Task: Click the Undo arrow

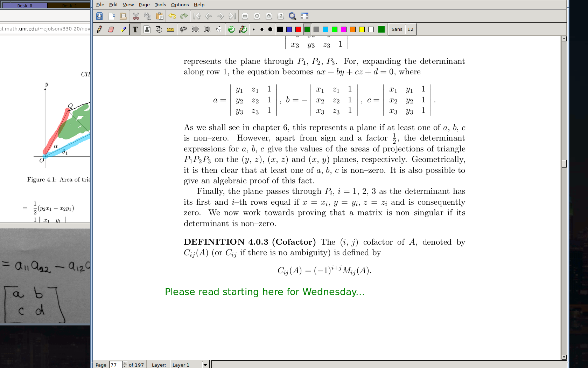Action: coord(172,16)
